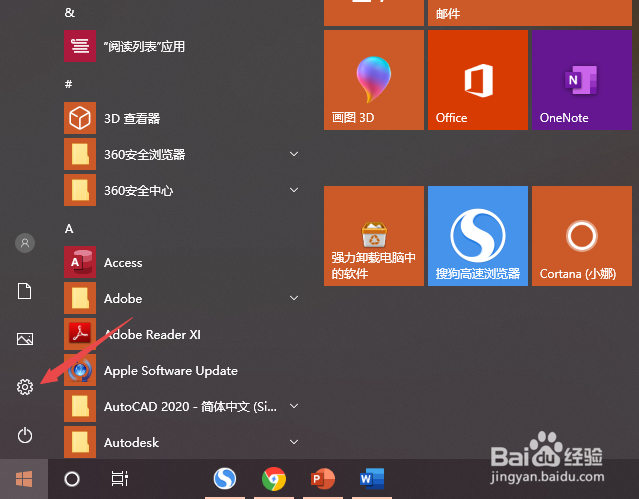Open the 强力卸载电脑中的软件 tile
The width and height of the screenshot is (639, 499).
point(374,236)
